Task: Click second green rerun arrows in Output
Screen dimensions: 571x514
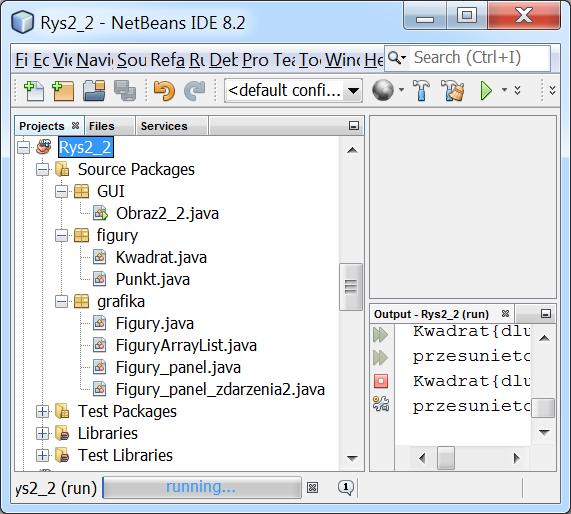Action: tap(381, 358)
